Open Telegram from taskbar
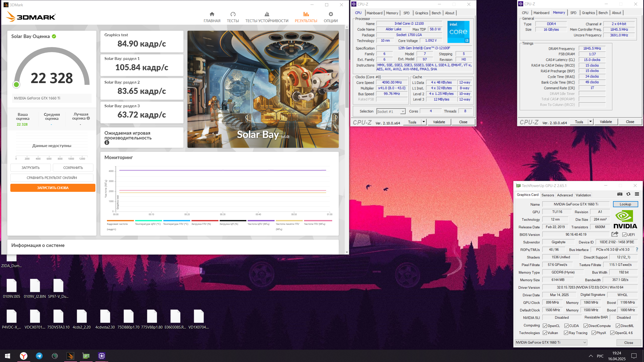The width and height of the screenshot is (644, 362). [x=39, y=356]
